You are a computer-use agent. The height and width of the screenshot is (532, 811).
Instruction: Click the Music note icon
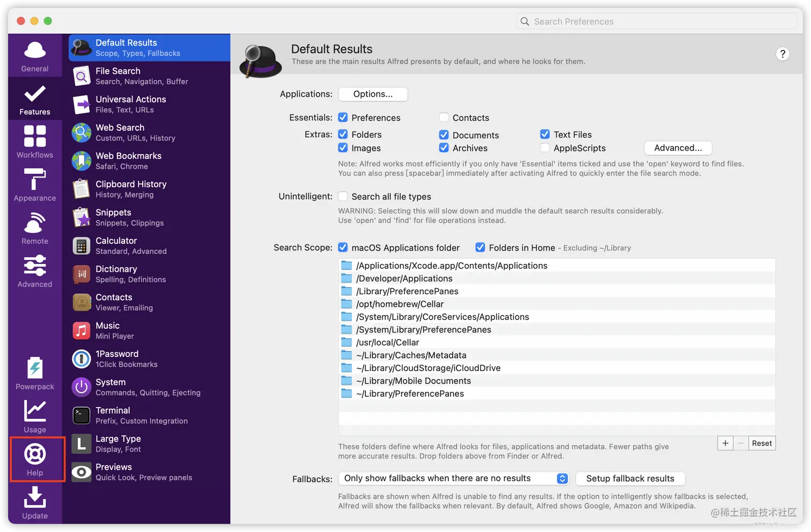point(82,331)
